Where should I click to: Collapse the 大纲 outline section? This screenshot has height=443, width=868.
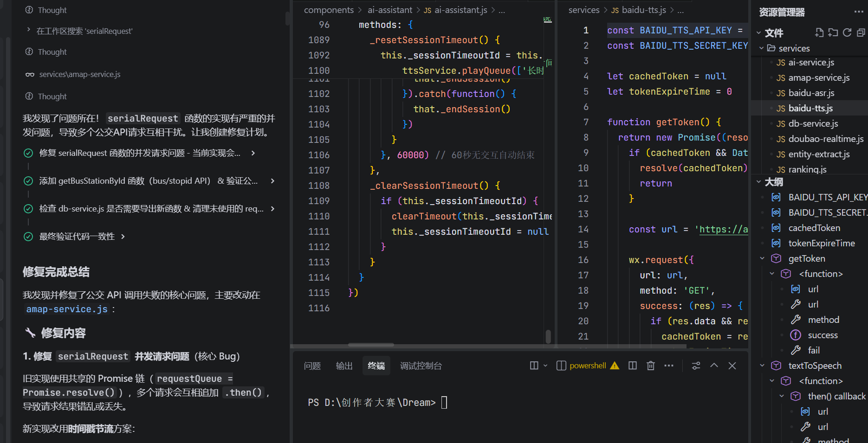point(758,182)
